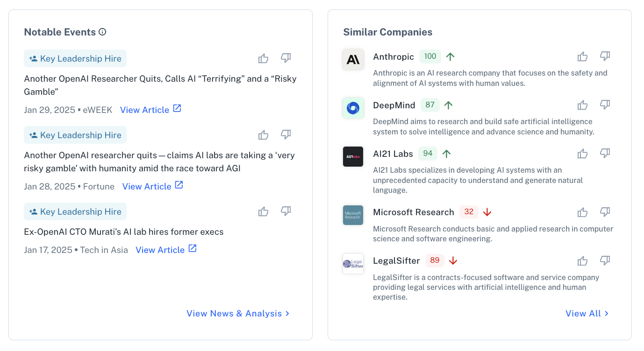This screenshot has height=351, width=644.
Task: Thumbs down the Microsoft Research suggestion
Action: point(605,212)
